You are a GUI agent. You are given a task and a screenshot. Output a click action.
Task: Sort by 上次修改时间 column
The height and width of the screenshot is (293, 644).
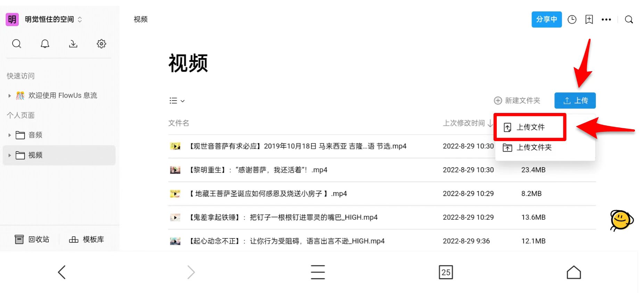468,123
